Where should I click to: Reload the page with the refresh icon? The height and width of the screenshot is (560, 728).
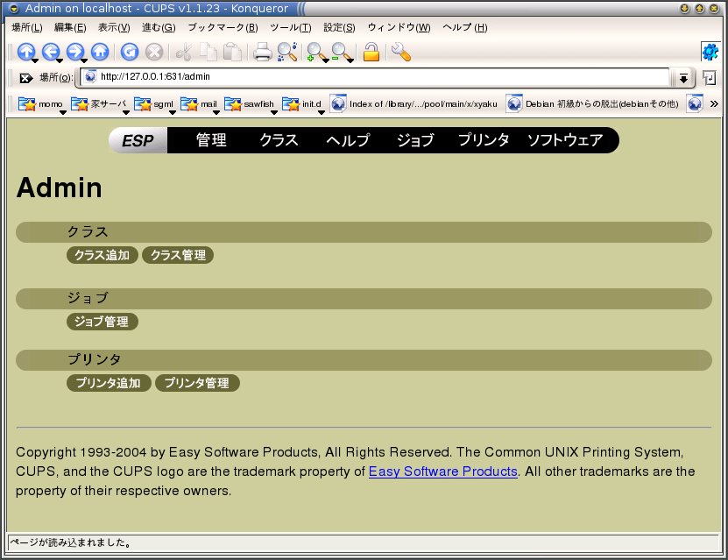[130, 52]
